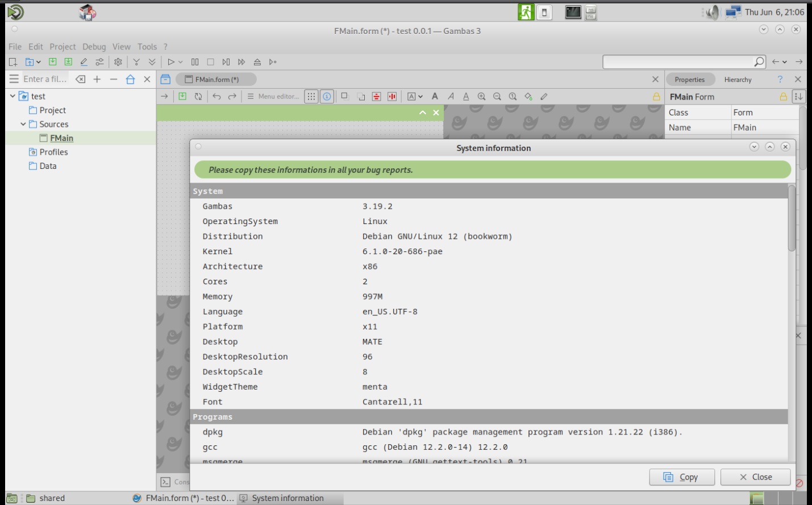Toggle the show grid button
This screenshot has height=505, width=812.
[311, 97]
